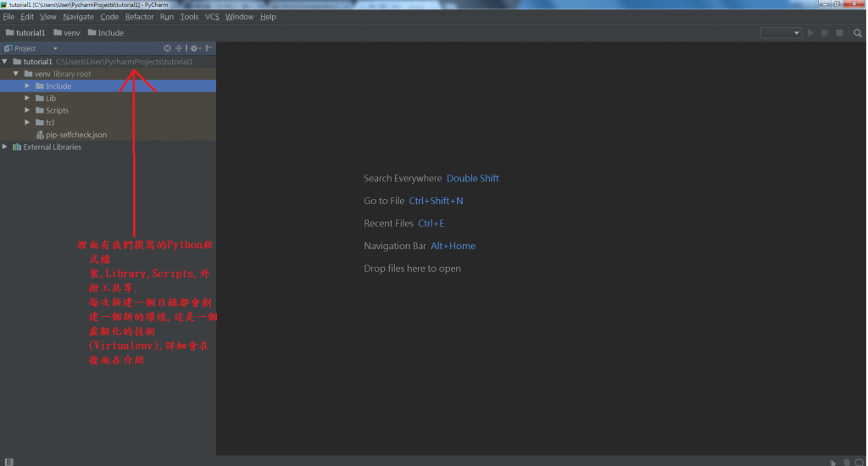Screen dimensions: 868x466
Task: Select the venv library root row
Action: pyautogui.click(x=108, y=74)
